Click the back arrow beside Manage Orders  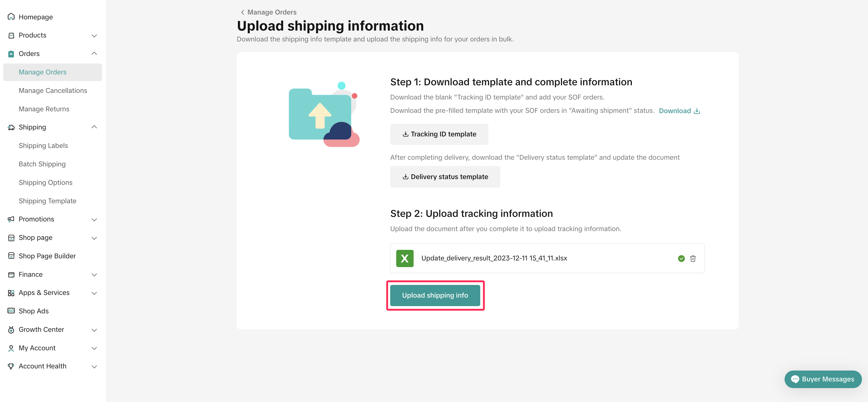coord(242,12)
